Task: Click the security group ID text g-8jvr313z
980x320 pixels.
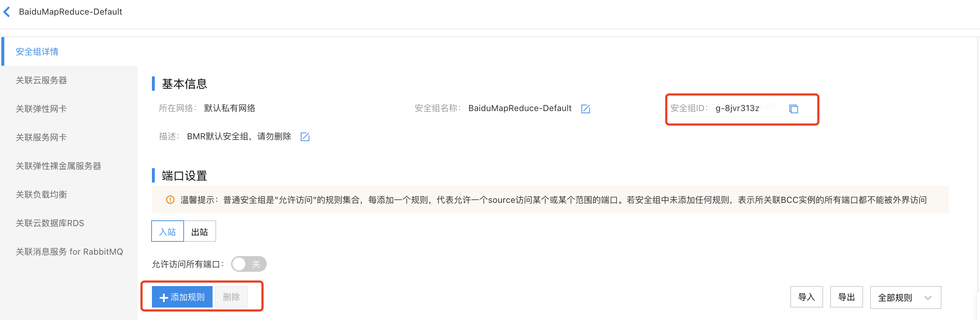Action: coord(737,109)
